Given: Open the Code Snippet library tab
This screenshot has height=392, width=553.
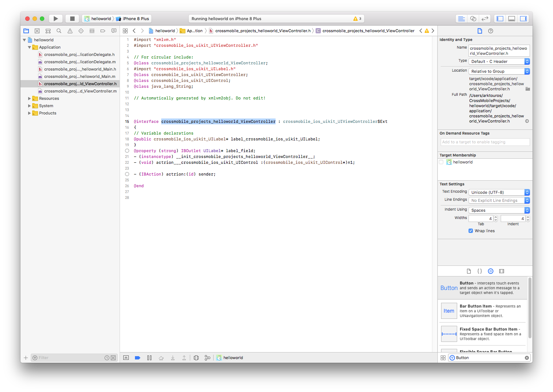Looking at the screenshot, I should (x=480, y=271).
